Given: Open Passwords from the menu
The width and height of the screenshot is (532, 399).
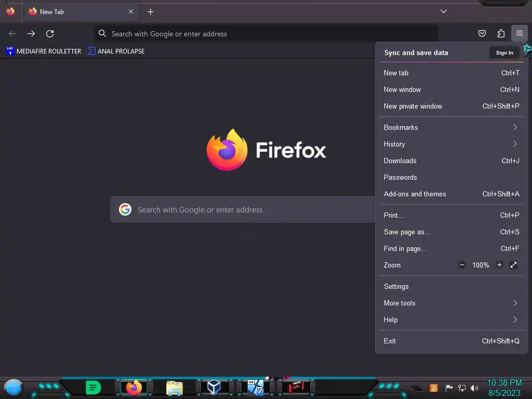Looking at the screenshot, I should tap(451, 178).
